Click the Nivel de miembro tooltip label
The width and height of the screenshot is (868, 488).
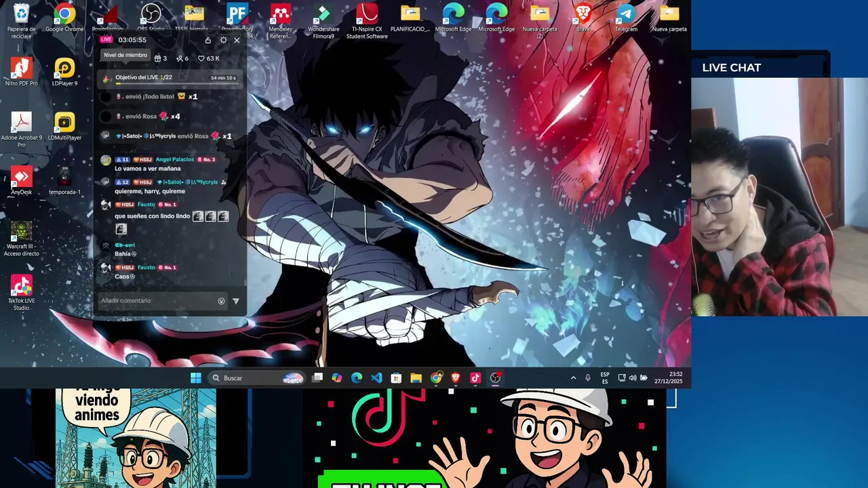(125, 55)
